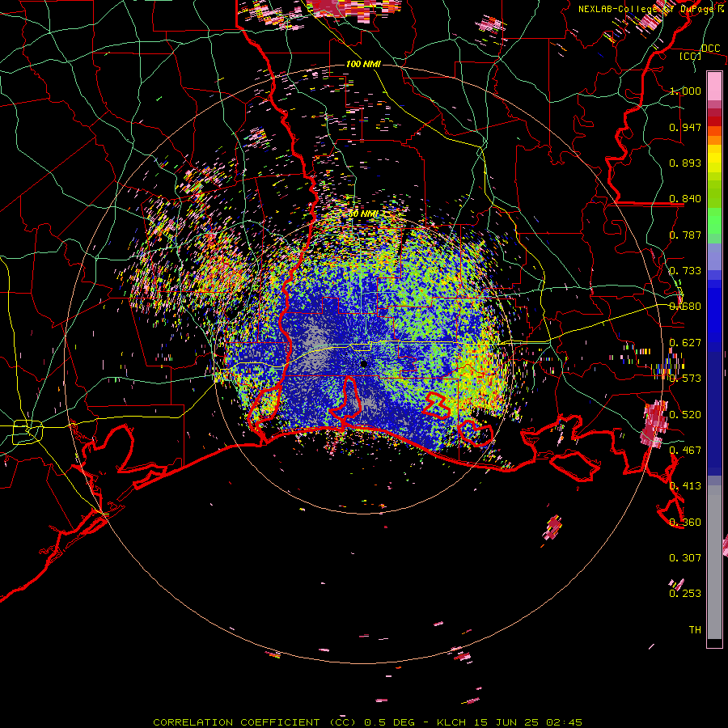The width and height of the screenshot is (728, 728).
Task: Select the 0.360 scale value
Action: click(685, 523)
